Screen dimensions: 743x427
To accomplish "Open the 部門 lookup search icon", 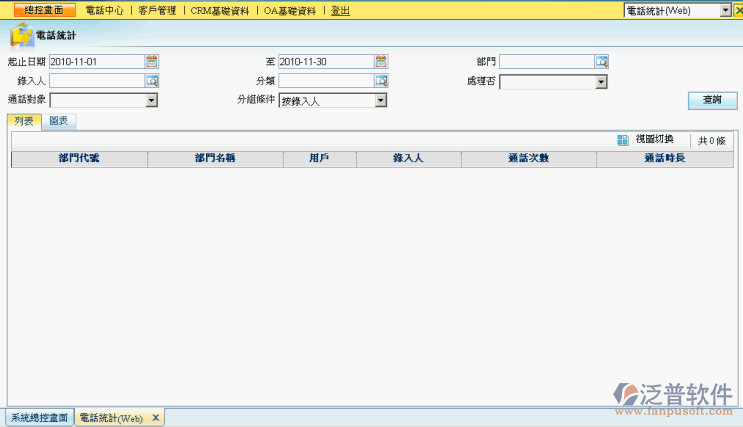I will pos(602,61).
